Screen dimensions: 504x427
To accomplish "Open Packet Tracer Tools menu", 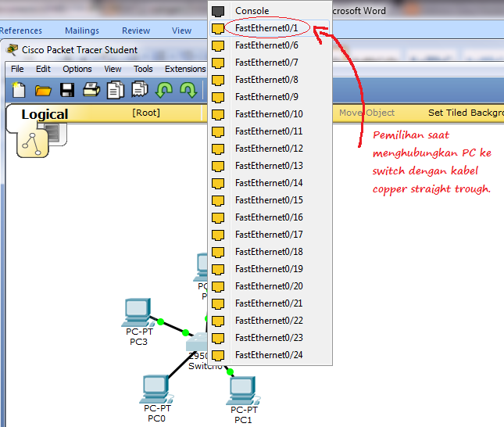I will (143, 69).
